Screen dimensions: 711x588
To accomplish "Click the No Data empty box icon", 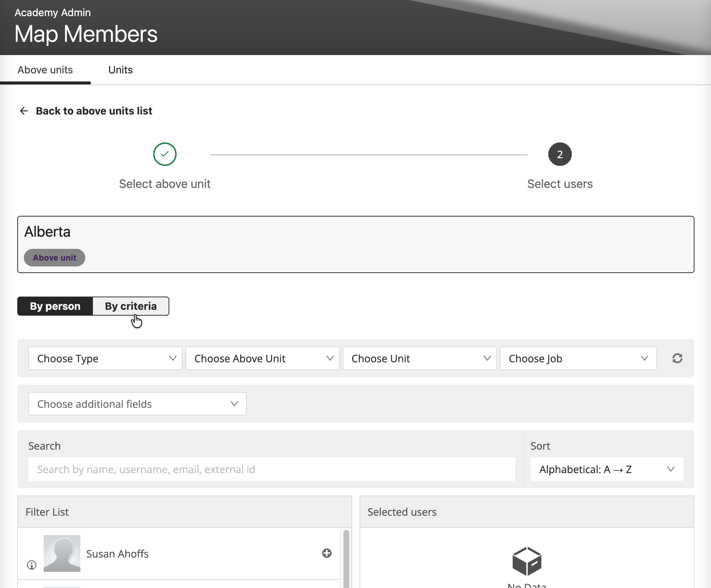I will (x=527, y=561).
